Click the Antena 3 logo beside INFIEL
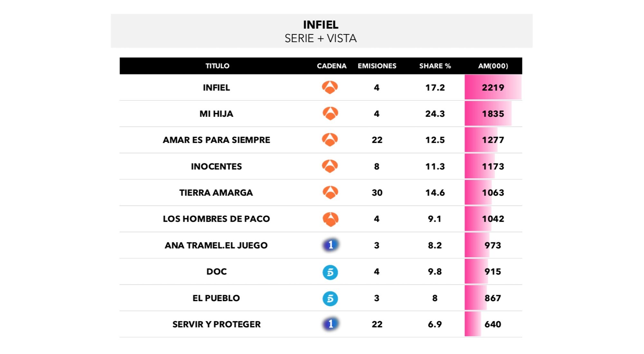Viewport: 644px width, 354px height. [330, 87]
